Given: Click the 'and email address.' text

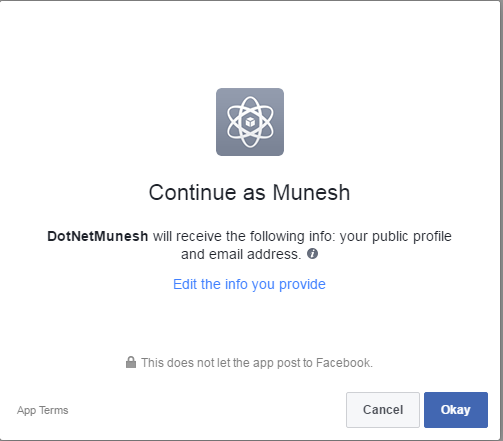Looking at the screenshot, I should coord(241,254).
